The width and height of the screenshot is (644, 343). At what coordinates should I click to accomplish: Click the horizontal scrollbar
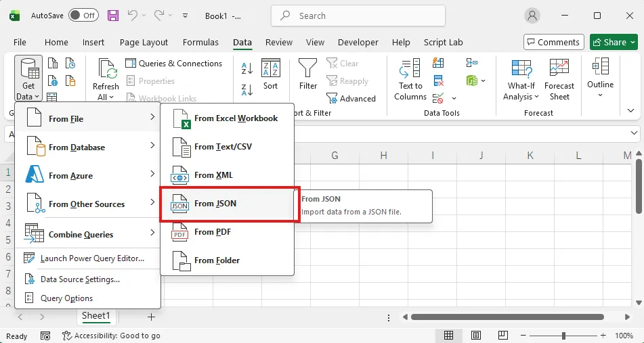point(507,317)
